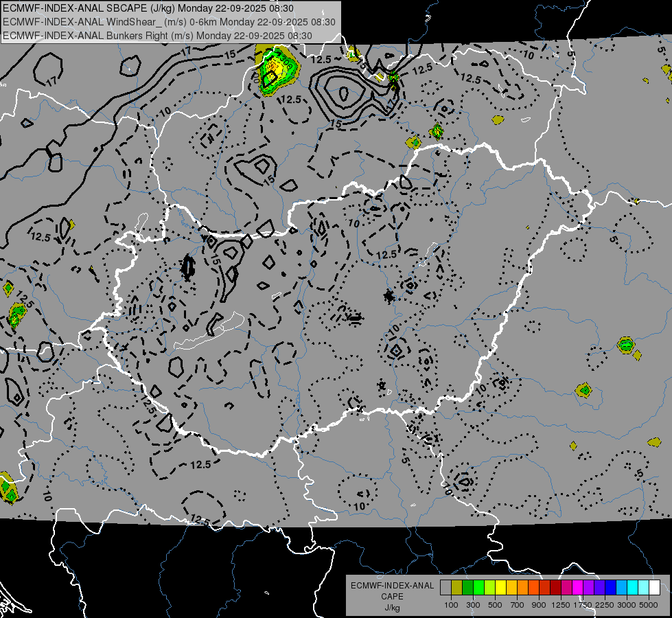This screenshot has width=672, height=618.
Task: Click the CAPE patch in bottom-left map corner
Action: point(7,487)
